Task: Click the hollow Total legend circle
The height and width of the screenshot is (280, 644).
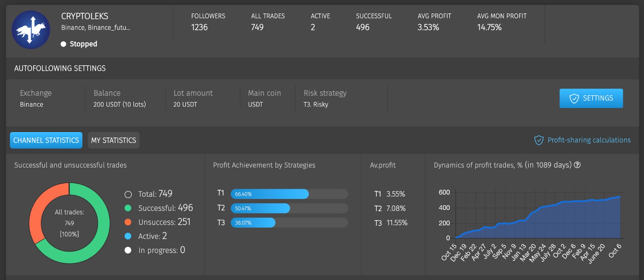Action: pos(128,194)
